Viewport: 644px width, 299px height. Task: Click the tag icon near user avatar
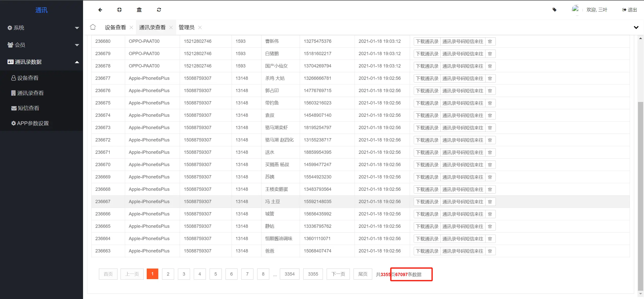(x=554, y=10)
